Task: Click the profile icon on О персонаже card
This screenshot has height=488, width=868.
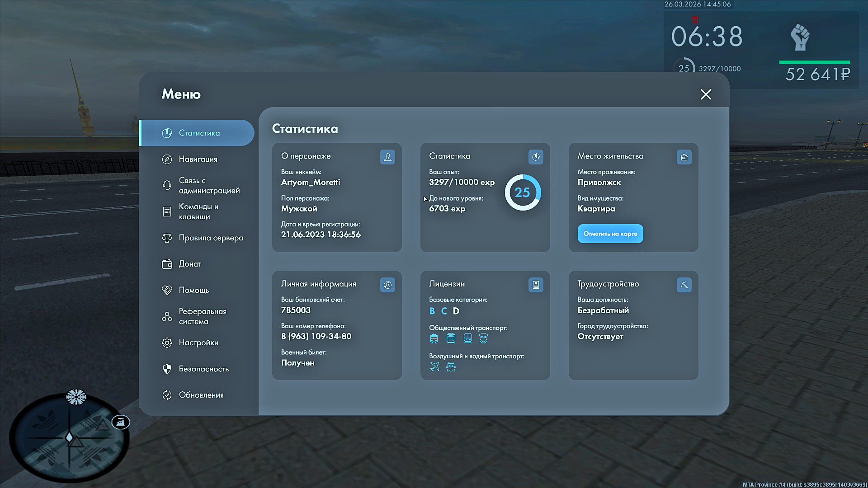Action: [x=387, y=157]
